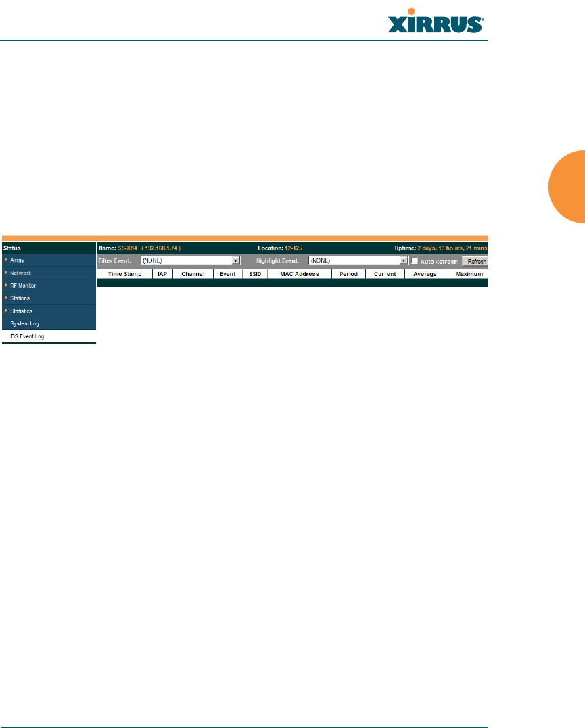
Task: Enable the Auto Refresh checkbox
Action: (x=415, y=261)
